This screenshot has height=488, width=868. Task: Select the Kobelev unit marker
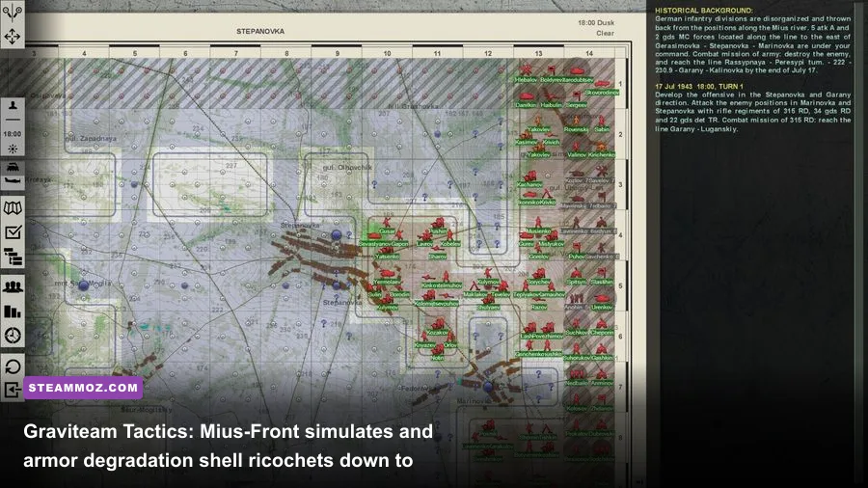[450, 237]
